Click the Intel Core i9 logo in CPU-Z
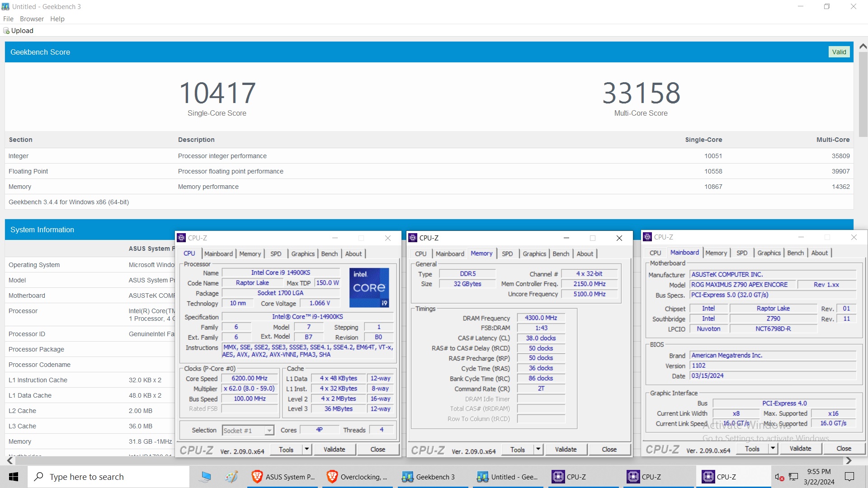This screenshot has width=868, height=488. click(x=369, y=288)
